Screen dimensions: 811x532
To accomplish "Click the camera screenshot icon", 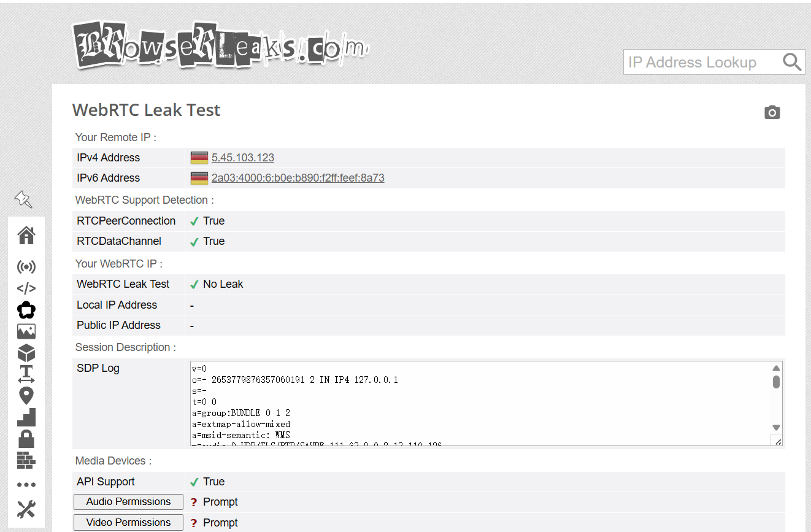I will pyautogui.click(x=772, y=112).
